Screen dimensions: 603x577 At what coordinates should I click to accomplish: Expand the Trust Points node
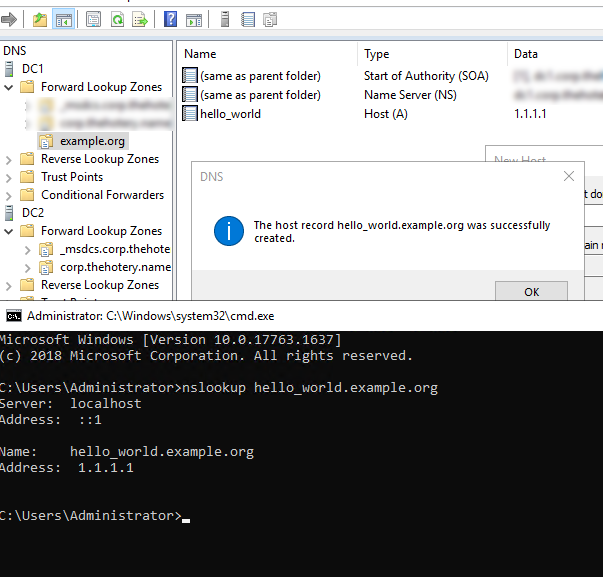click(x=9, y=178)
